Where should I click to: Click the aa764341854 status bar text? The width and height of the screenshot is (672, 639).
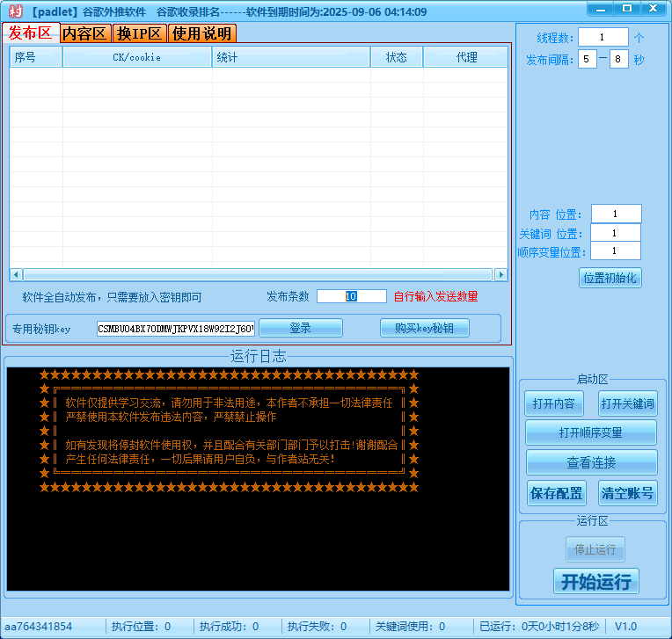tap(39, 627)
